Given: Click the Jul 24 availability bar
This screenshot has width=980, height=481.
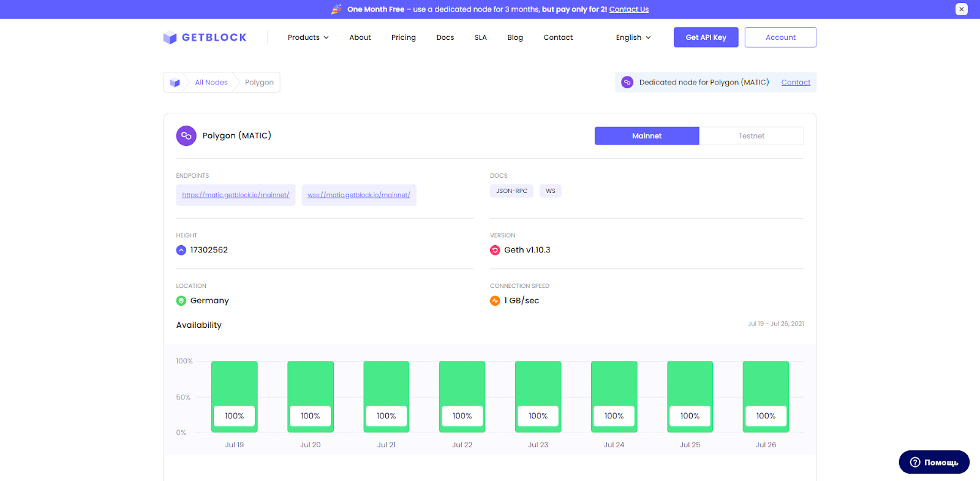Looking at the screenshot, I should pyautogui.click(x=614, y=396).
